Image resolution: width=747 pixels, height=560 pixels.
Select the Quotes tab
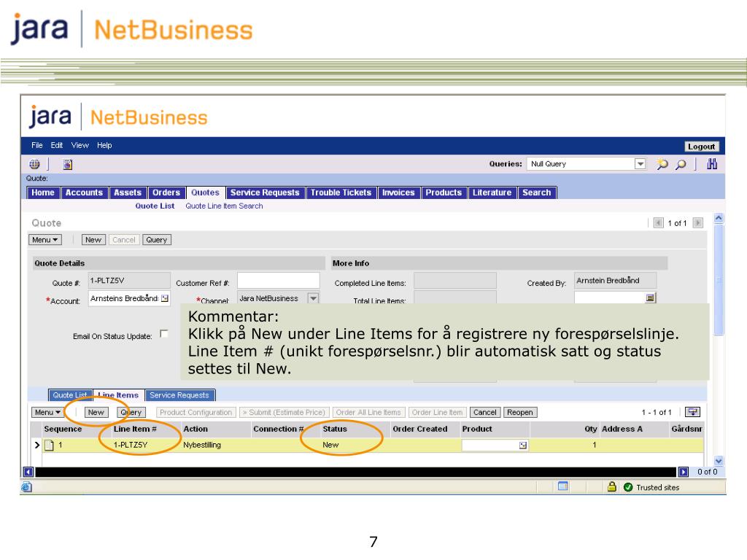tap(205, 192)
